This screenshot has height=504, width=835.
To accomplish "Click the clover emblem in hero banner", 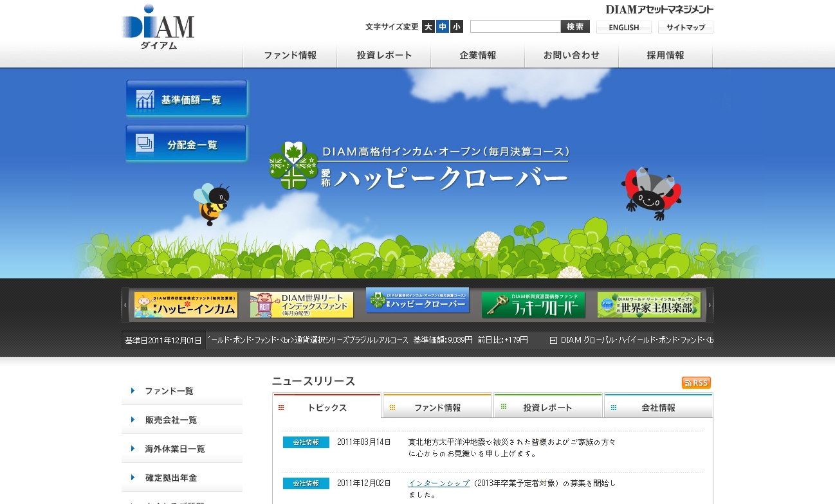I will (293, 165).
